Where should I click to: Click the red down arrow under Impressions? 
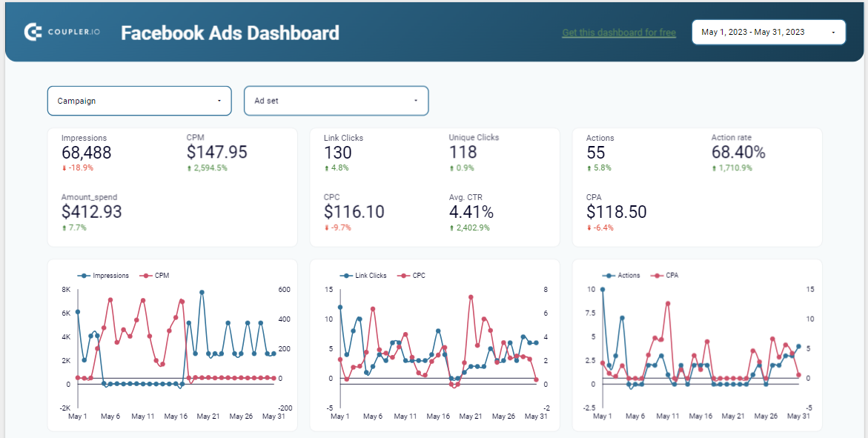[x=64, y=168]
